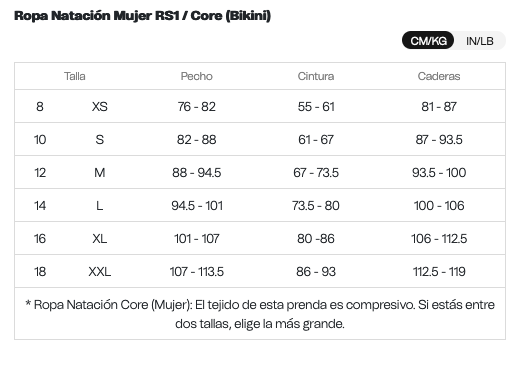Select the XL size label
521x367 pixels.
100,238
